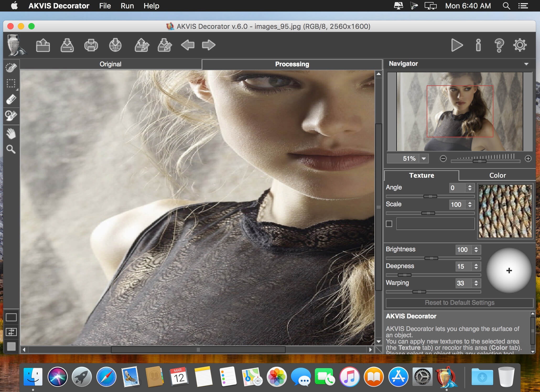The width and height of the screenshot is (540, 392).
Task: Click the Save image toolbar icon
Action: 67,45
